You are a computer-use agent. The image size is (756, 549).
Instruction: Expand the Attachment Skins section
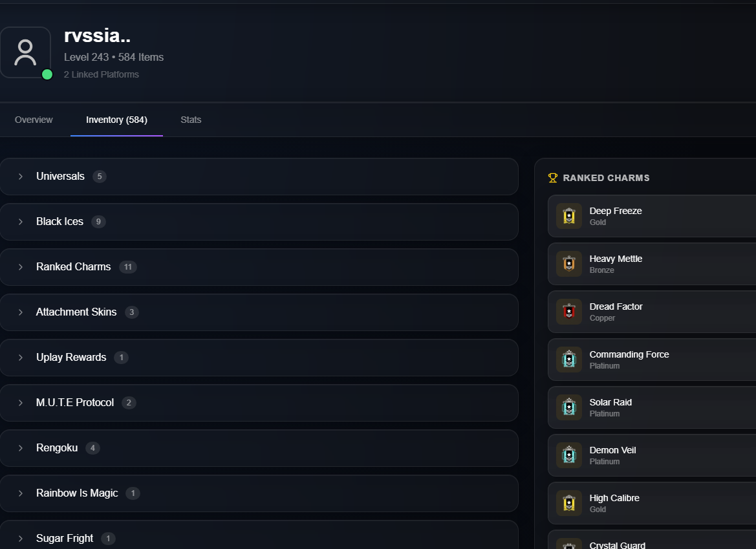[259, 312]
